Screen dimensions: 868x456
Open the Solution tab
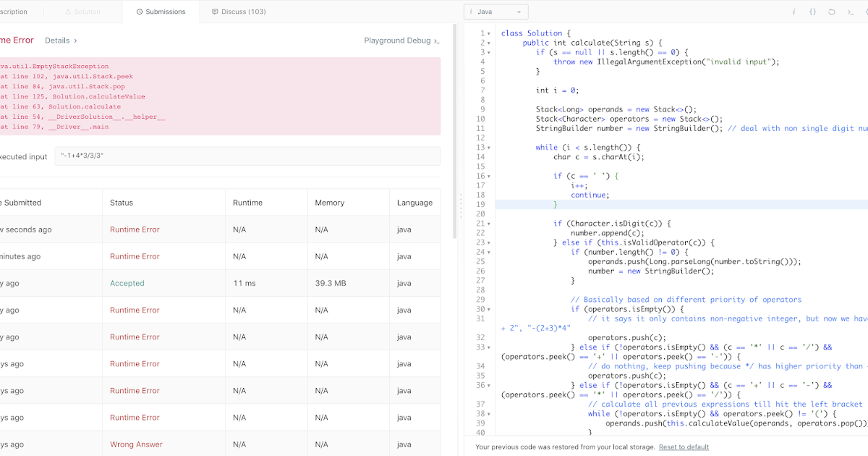pyautogui.click(x=82, y=12)
